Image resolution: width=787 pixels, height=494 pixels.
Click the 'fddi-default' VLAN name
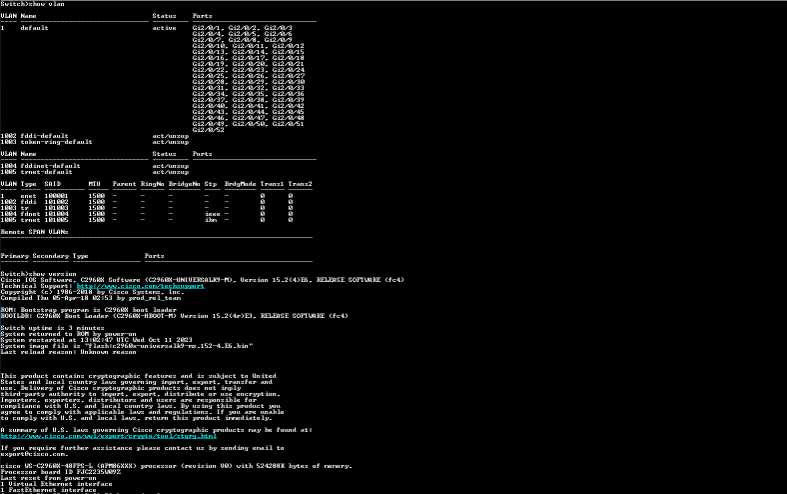click(44, 136)
